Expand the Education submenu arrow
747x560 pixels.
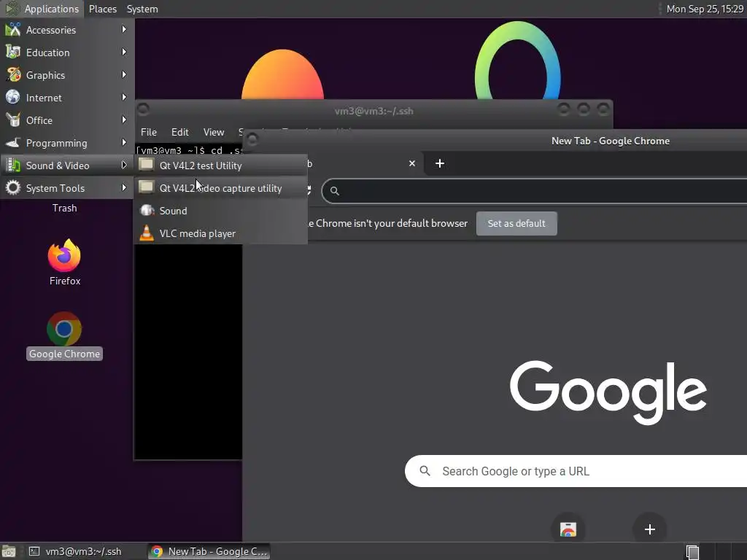tap(124, 52)
